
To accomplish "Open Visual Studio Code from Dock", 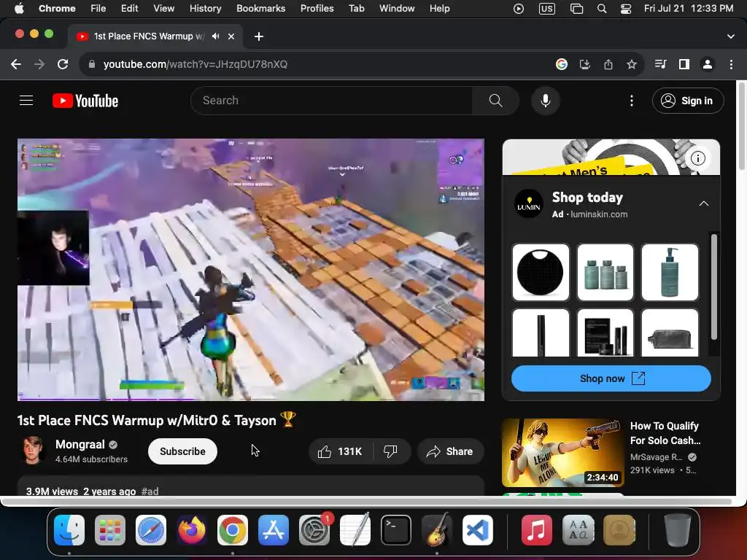I will [x=478, y=530].
